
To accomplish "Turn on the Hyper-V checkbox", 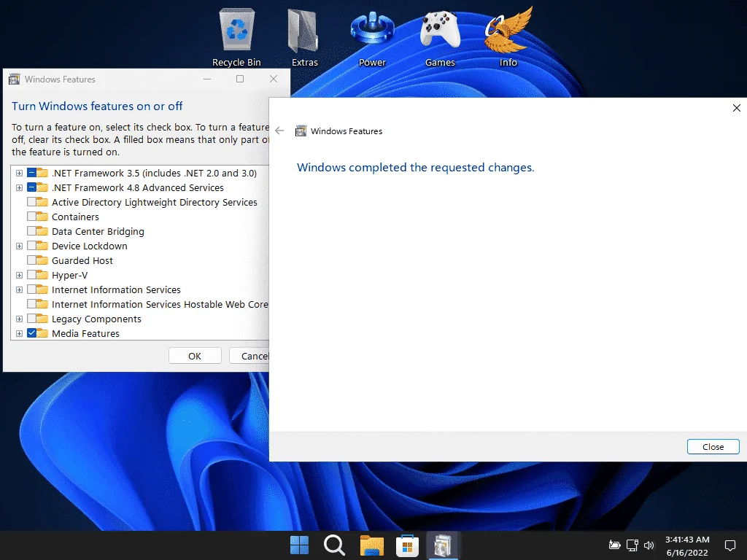I will pos(32,275).
